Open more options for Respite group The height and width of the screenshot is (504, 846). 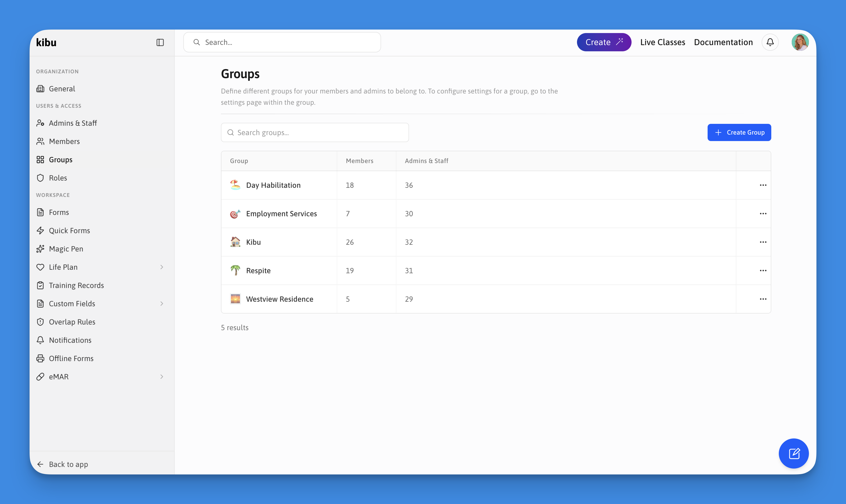(763, 271)
